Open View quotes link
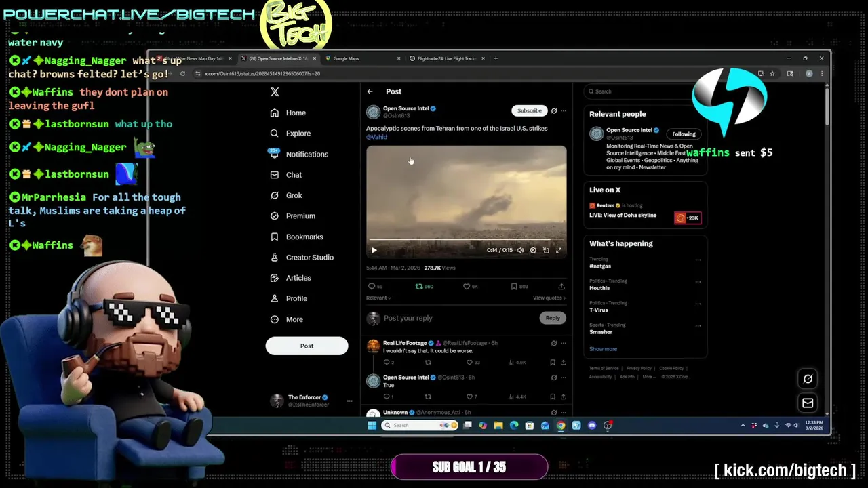Viewport: 868px width, 488px height. coord(549,298)
